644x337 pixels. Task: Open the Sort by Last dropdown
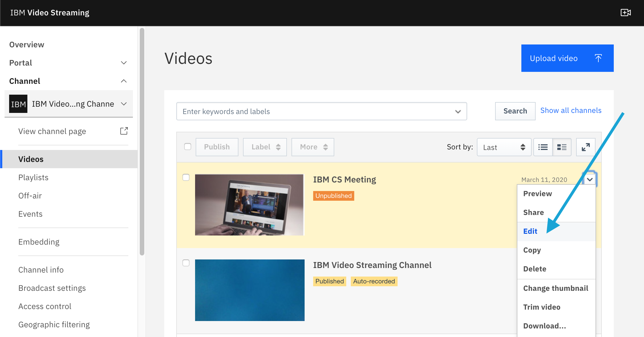point(504,147)
